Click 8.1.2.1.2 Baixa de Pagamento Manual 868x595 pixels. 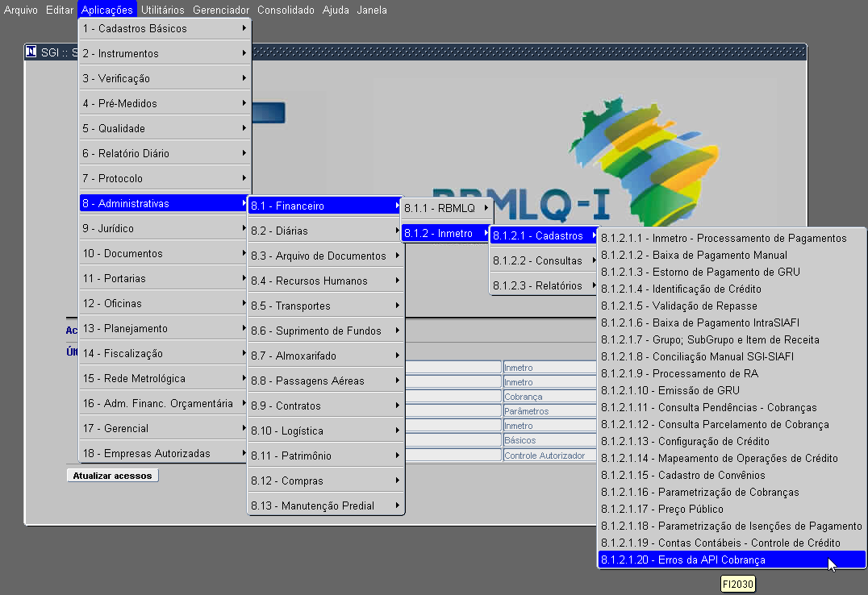coord(732,255)
